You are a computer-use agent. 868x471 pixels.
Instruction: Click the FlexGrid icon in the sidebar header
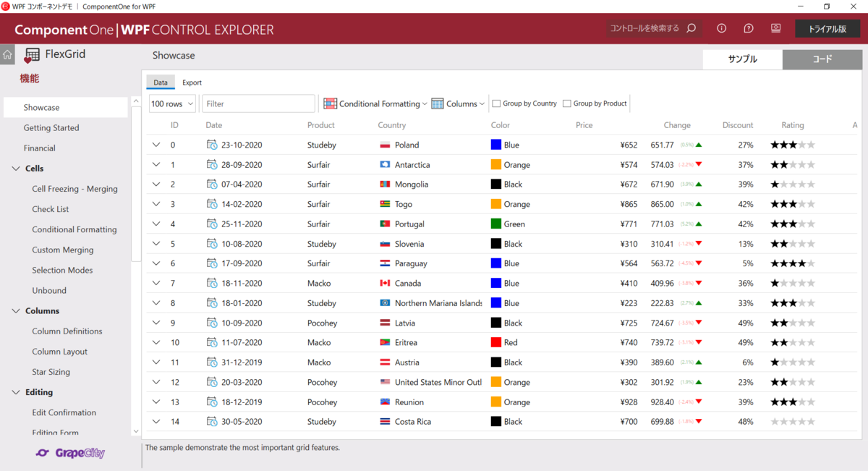[32, 55]
